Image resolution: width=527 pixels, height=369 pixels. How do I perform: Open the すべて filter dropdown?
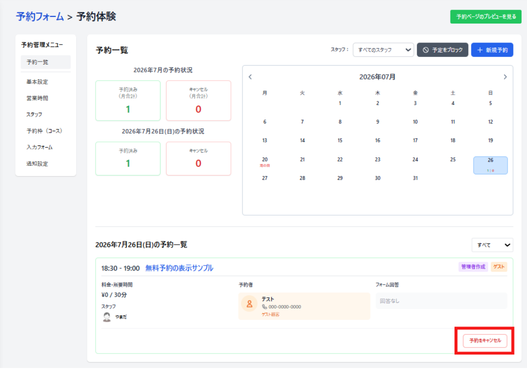492,245
